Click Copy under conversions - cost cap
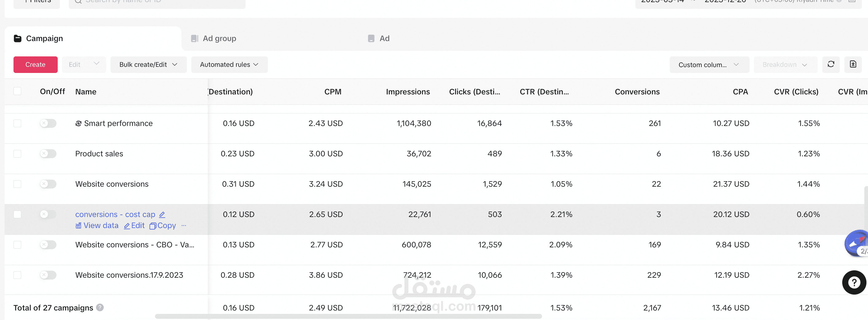This screenshot has width=868, height=320. [163, 226]
